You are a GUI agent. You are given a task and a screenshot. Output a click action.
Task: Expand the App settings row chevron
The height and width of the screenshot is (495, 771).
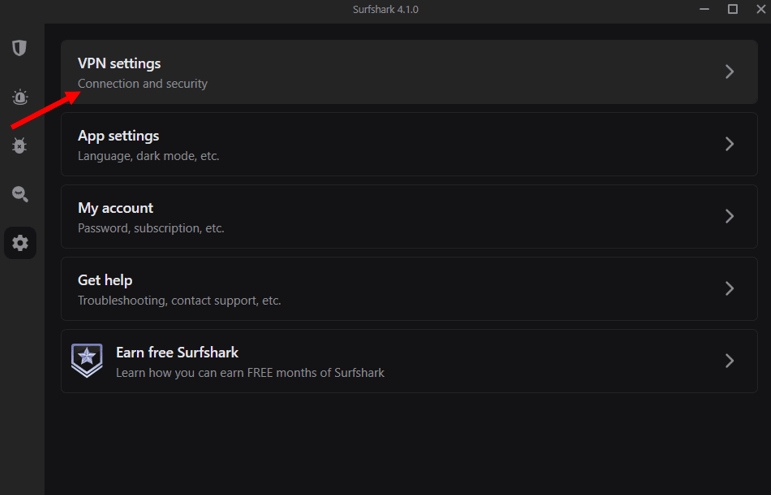click(x=730, y=144)
